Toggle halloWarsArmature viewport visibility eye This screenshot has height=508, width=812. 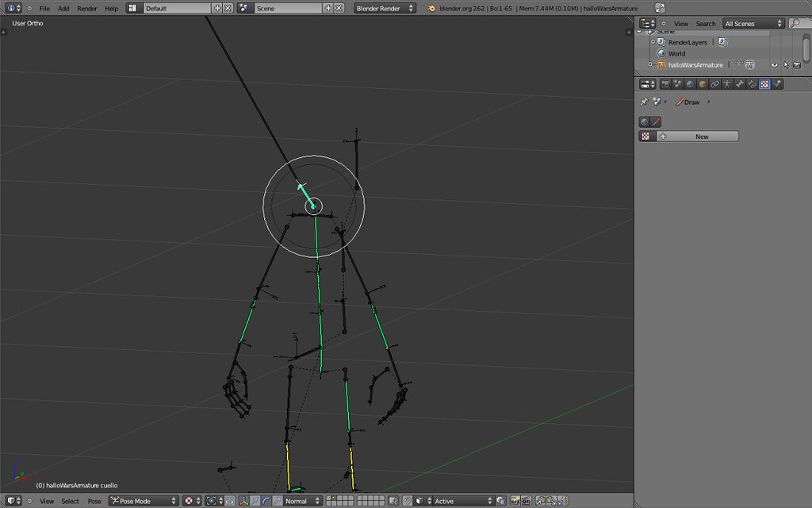[774, 65]
